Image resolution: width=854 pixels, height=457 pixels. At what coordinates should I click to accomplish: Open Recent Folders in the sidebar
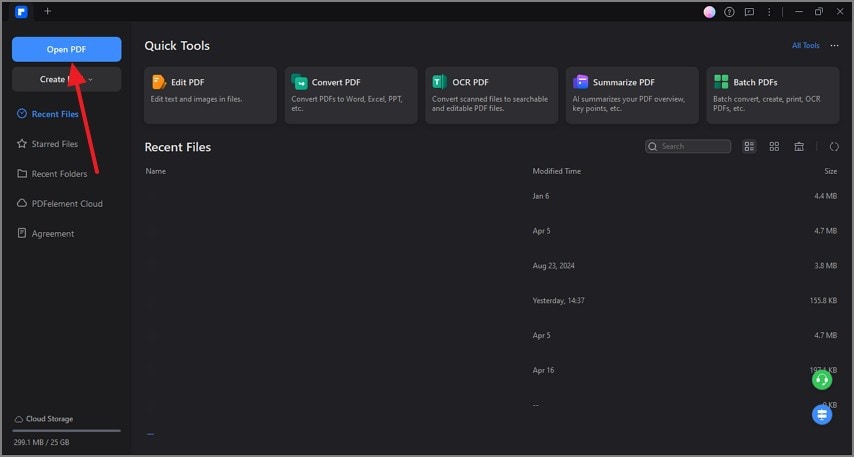coord(58,174)
